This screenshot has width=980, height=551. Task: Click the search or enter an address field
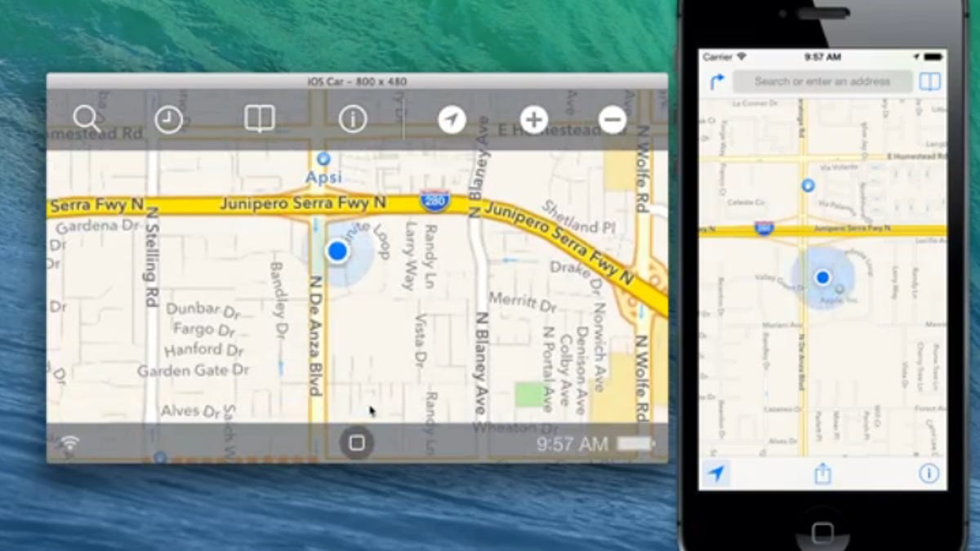point(823,81)
